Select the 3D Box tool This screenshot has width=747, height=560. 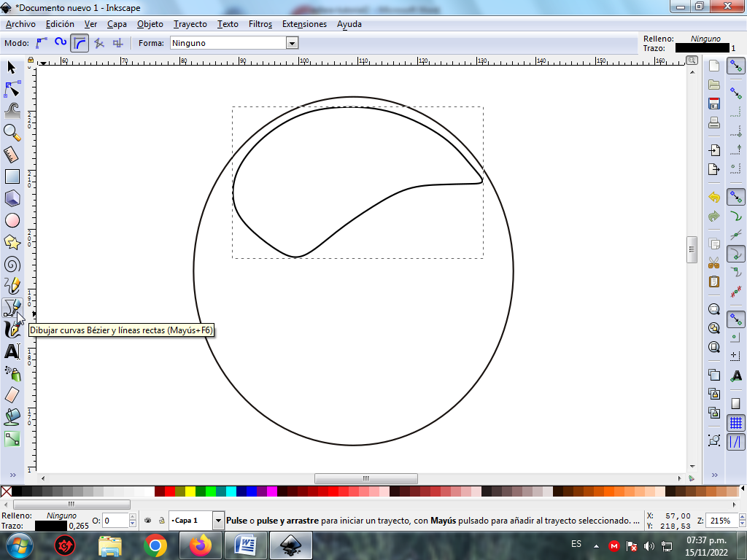point(12,198)
